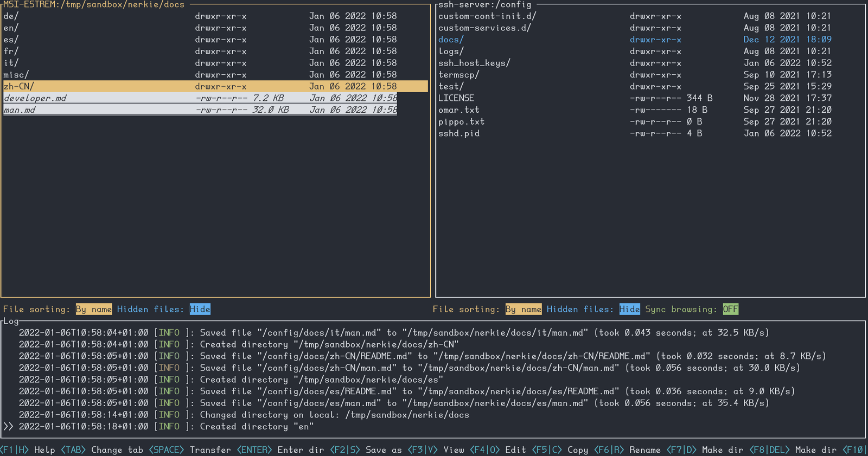Select the LICENSE file

(x=650, y=98)
